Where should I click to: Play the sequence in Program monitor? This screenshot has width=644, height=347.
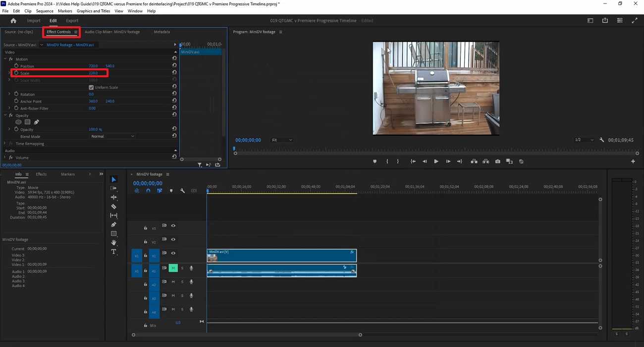coord(436,161)
